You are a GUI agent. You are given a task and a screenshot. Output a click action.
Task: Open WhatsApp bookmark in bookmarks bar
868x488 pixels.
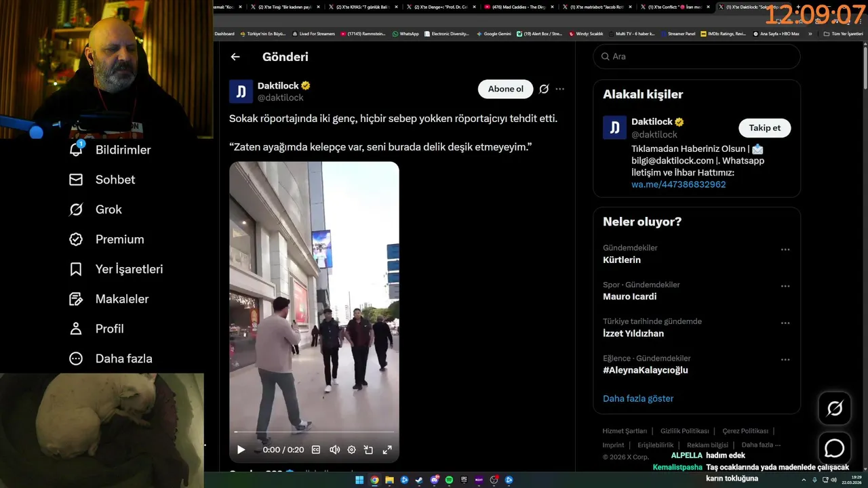tap(406, 33)
